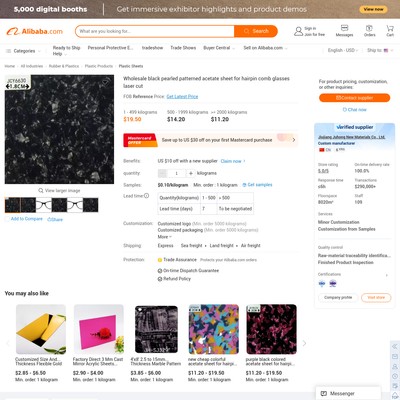Tick the Add to Compare checkbox
Viewport: 400px width, 400px height.
click(7, 219)
